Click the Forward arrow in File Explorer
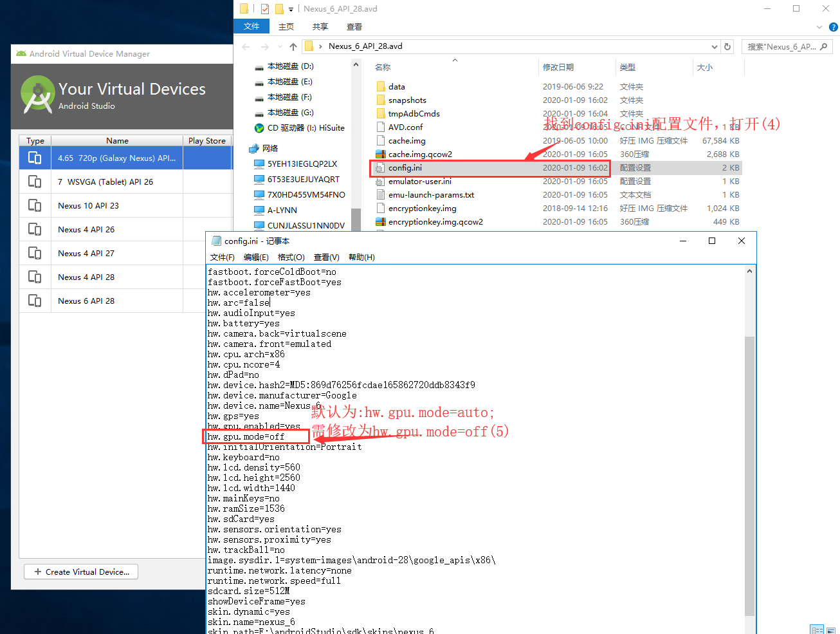840x634 pixels. click(x=265, y=46)
